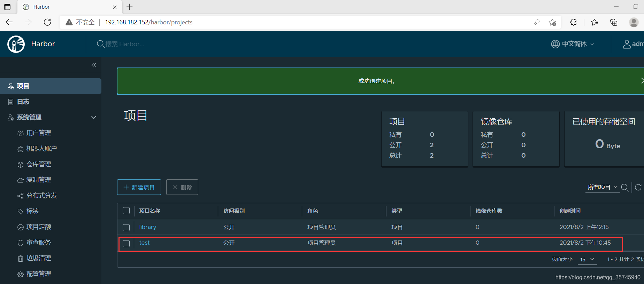Viewport: 644px width, 284px height.
Task: Click the 镜像仓库数 column header
Action: [x=489, y=211]
